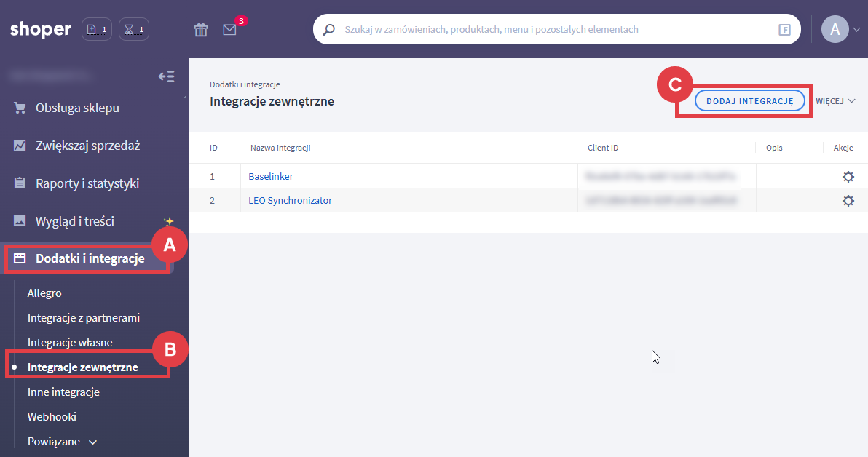Collapse the sidebar with the arrow icon

[167, 76]
